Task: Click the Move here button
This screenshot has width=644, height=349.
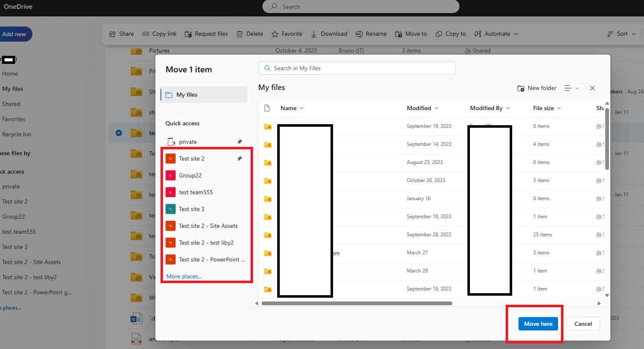Action: [x=538, y=324]
